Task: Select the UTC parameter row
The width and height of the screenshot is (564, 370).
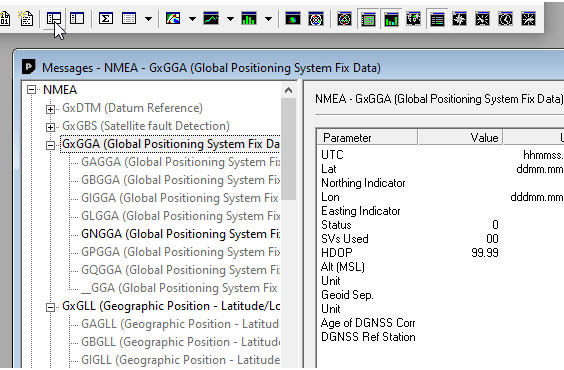Action: [x=441, y=155]
